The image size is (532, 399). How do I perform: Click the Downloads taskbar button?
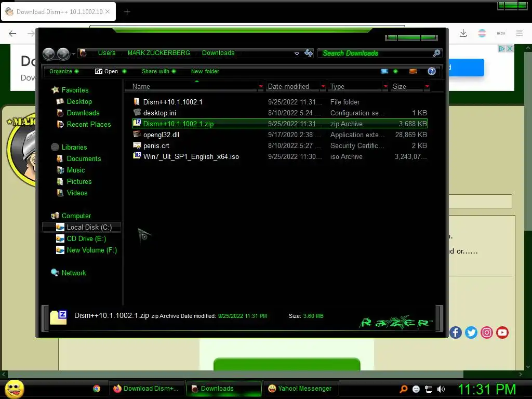tap(224, 389)
